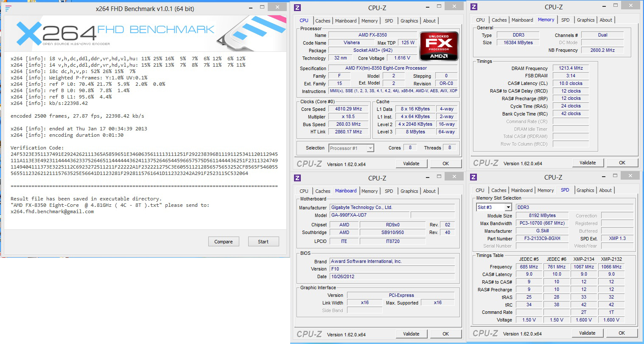Screen dimensions: 644x344
Task: Click the BIOS Date value '10/26/2012'
Action: point(392,276)
